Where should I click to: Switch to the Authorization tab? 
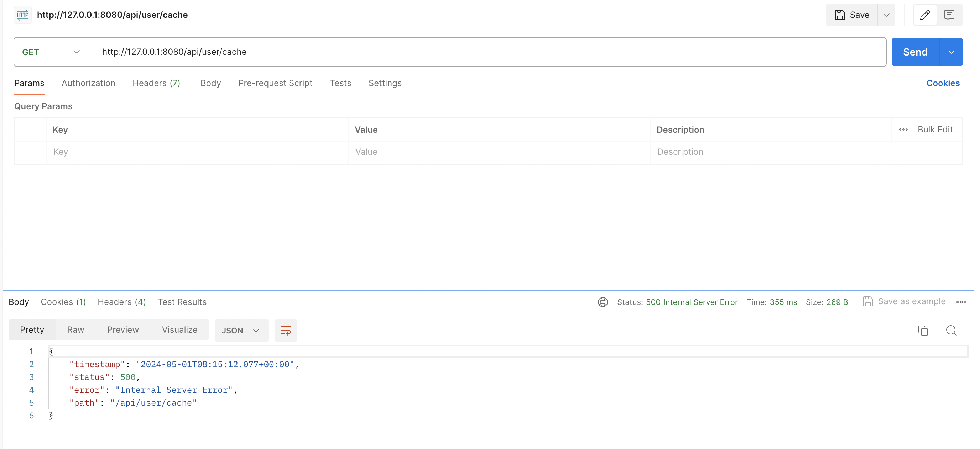point(88,83)
